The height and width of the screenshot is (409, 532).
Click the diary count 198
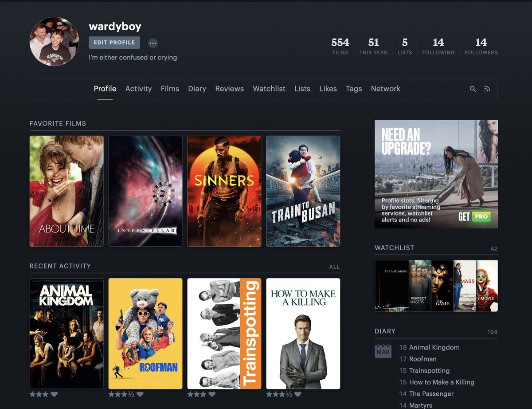(x=492, y=332)
